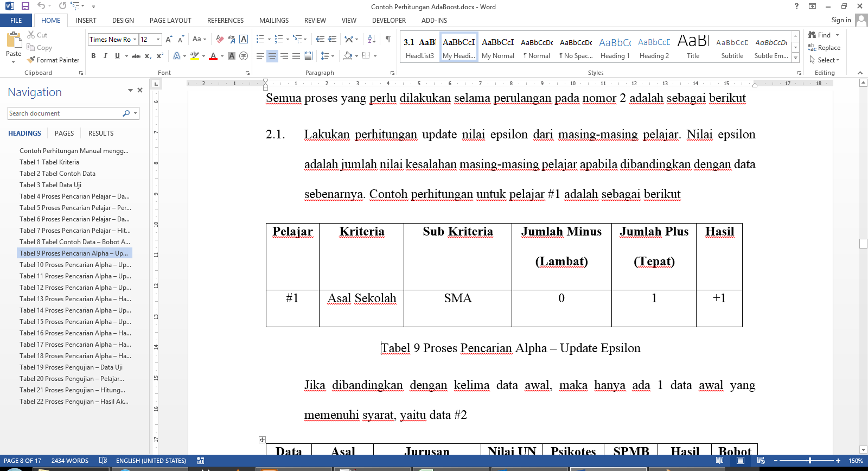Viewport: 868px width, 471px height.
Task: Click the Replace button
Action: [824, 48]
